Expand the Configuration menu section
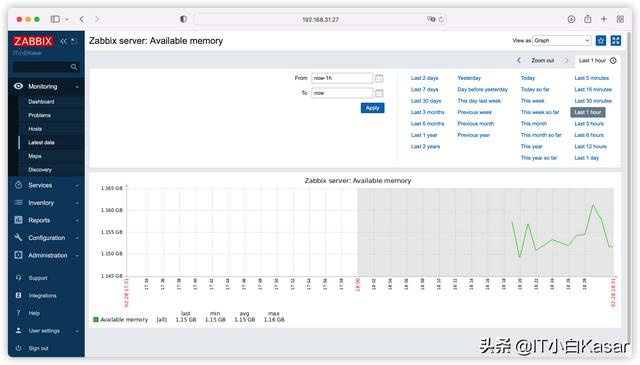 coord(77,238)
